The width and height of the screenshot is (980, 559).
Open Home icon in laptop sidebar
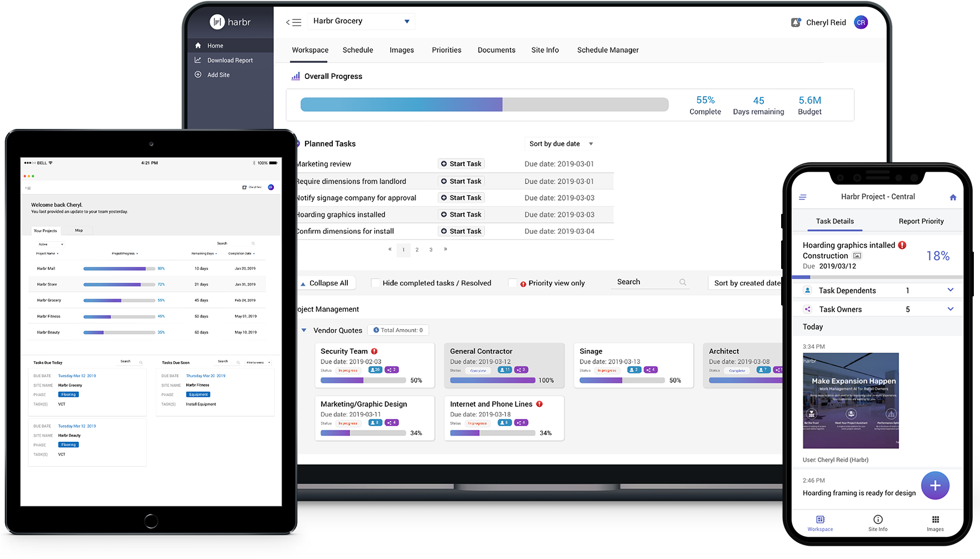click(x=198, y=46)
